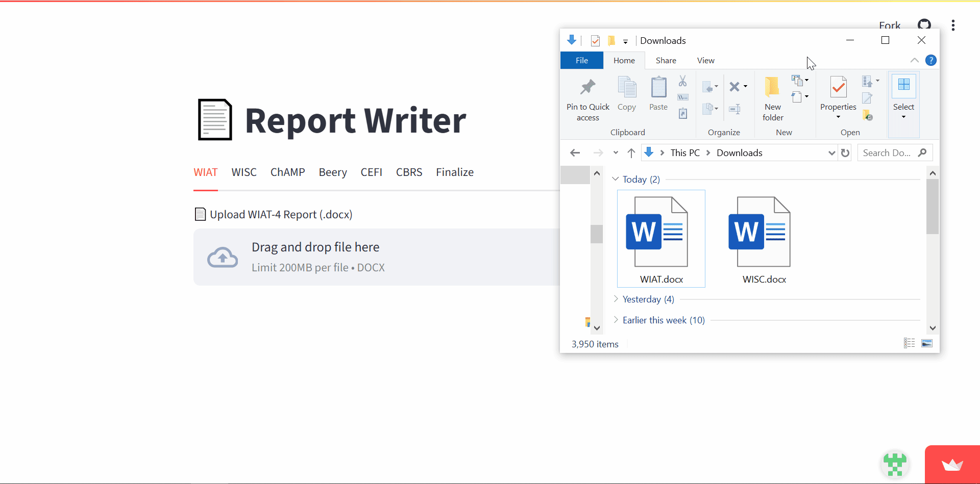980x484 pixels.
Task: Collapse the Explorer ribbon
Action: click(x=914, y=60)
